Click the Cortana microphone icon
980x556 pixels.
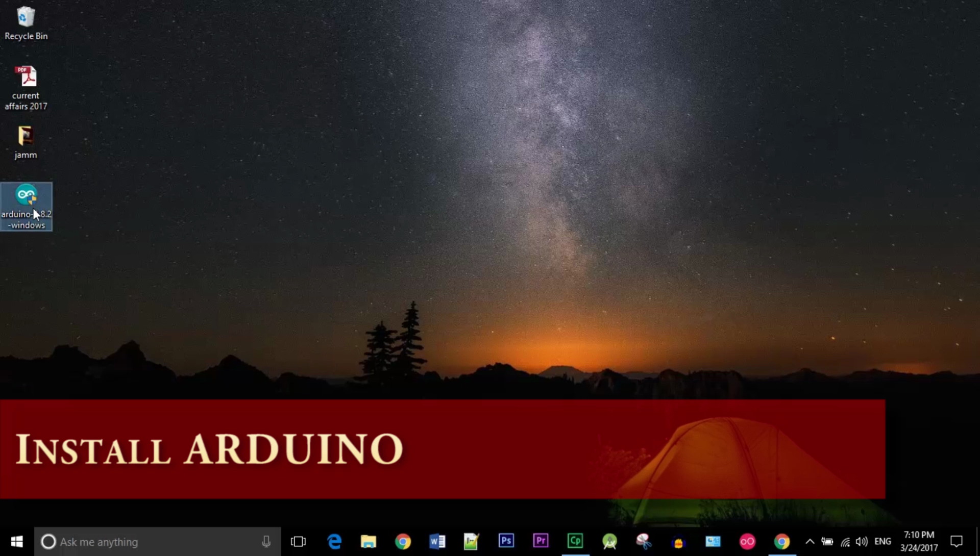266,541
